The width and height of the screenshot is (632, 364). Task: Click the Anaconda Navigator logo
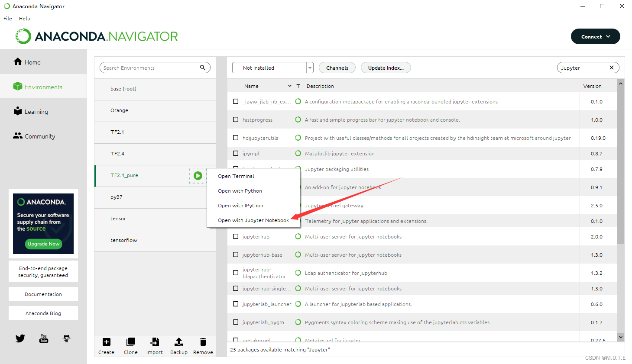[97, 36]
